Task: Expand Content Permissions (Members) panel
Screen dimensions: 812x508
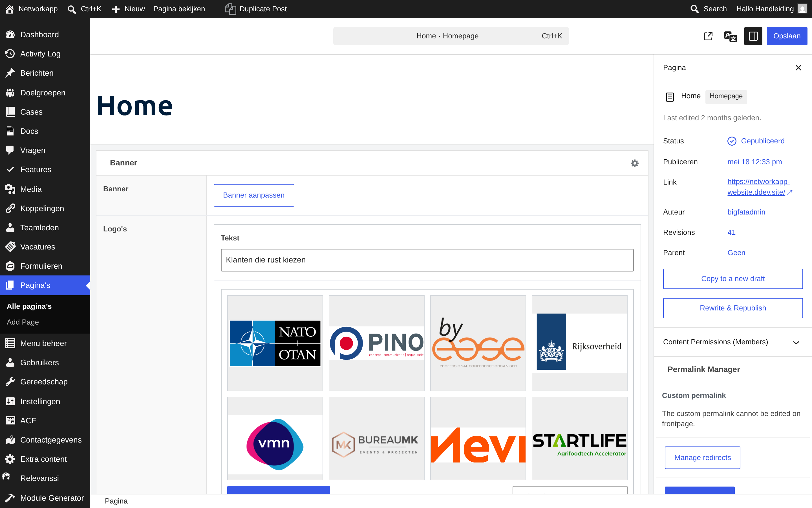Action: (x=733, y=342)
